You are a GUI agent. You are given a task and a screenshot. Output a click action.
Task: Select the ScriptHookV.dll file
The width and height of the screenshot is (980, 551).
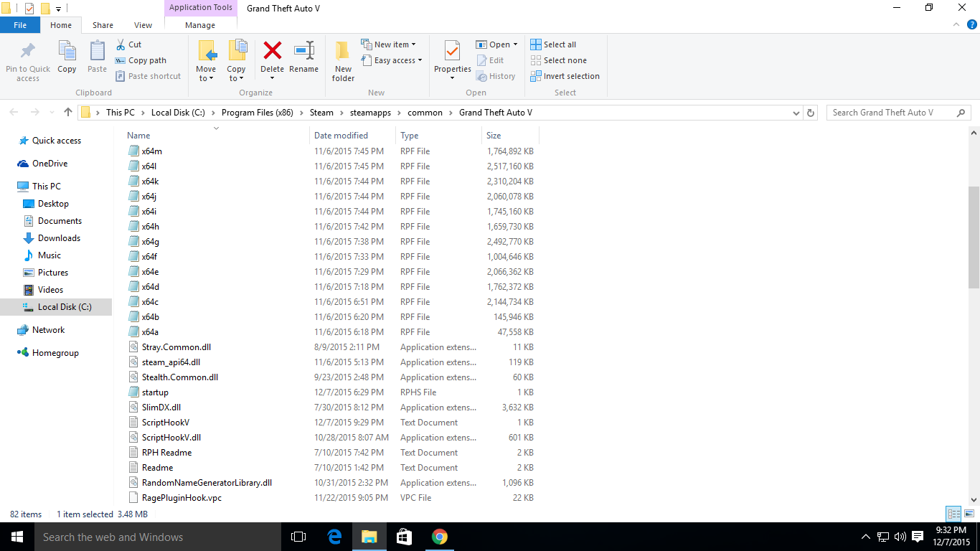point(171,438)
